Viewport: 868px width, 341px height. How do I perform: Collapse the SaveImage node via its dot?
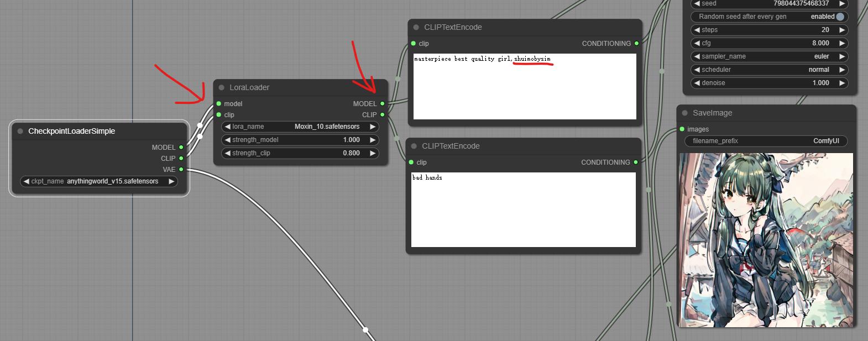click(685, 113)
